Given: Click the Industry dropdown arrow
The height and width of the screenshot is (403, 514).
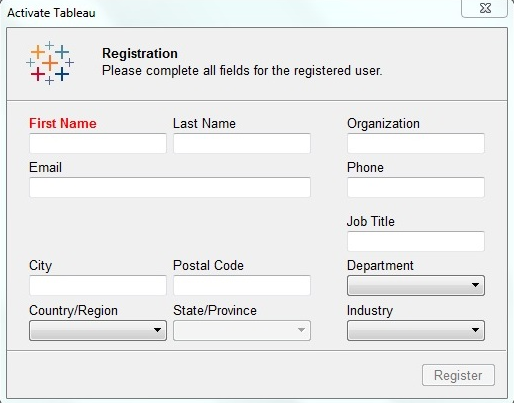Looking at the screenshot, I should [x=475, y=330].
